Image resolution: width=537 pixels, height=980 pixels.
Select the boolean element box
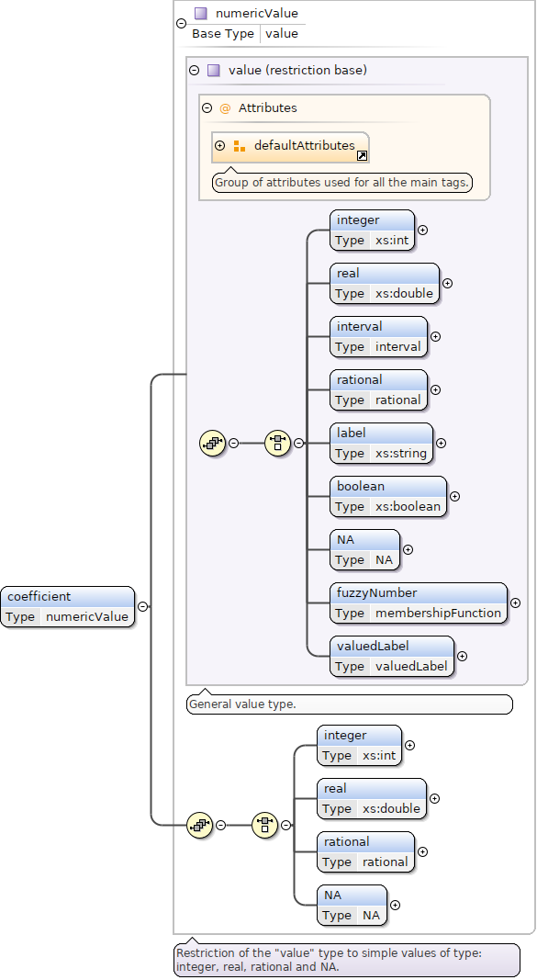(x=388, y=496)
